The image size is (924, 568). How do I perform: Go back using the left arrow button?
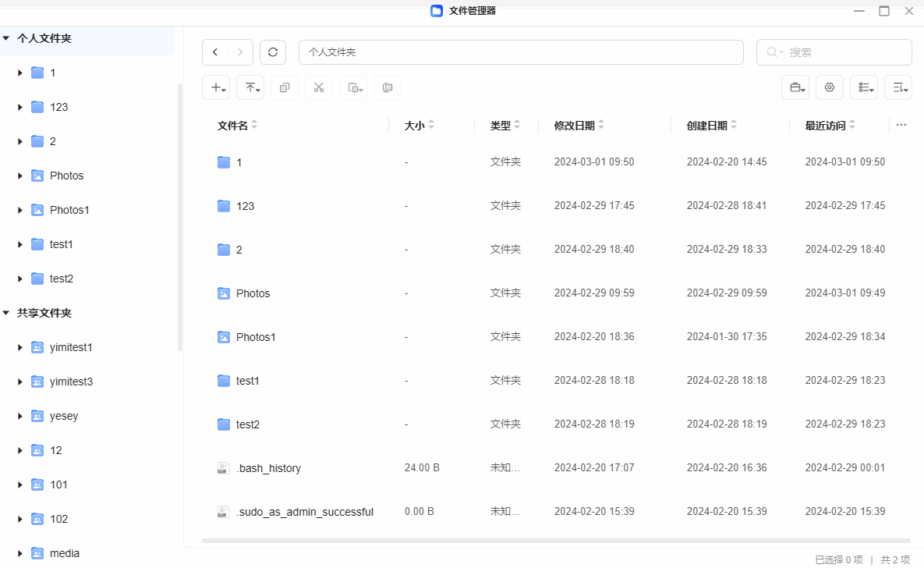[x=215, y=52]
